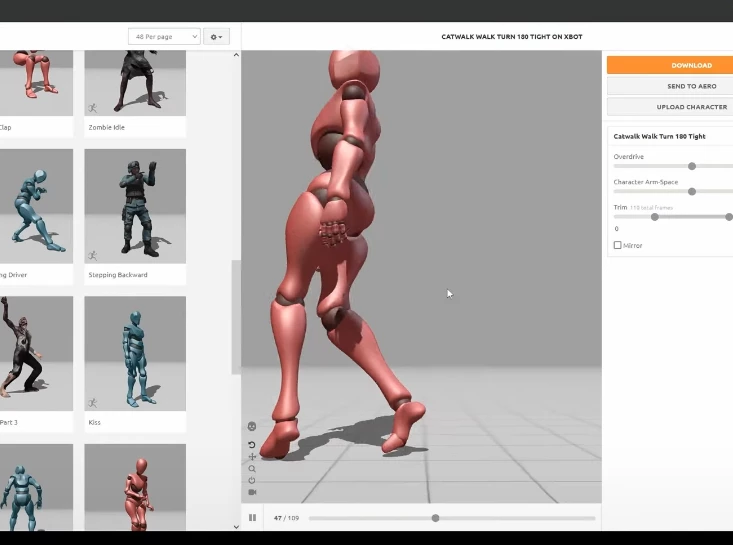Pause the animation playback
Screen dimensions: 733x545
pyautogui.click(x=252, y=517)
